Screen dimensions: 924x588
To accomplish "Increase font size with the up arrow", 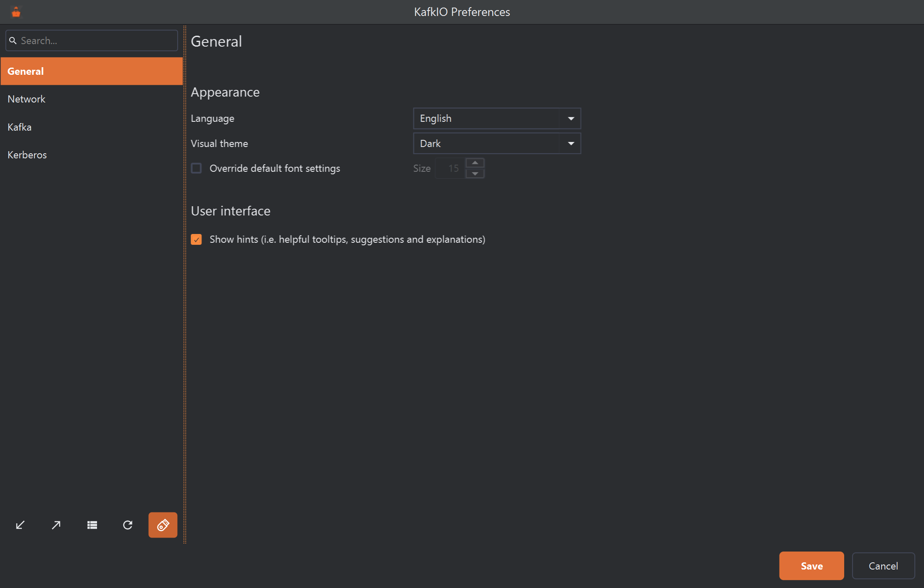I will (475, 163).
